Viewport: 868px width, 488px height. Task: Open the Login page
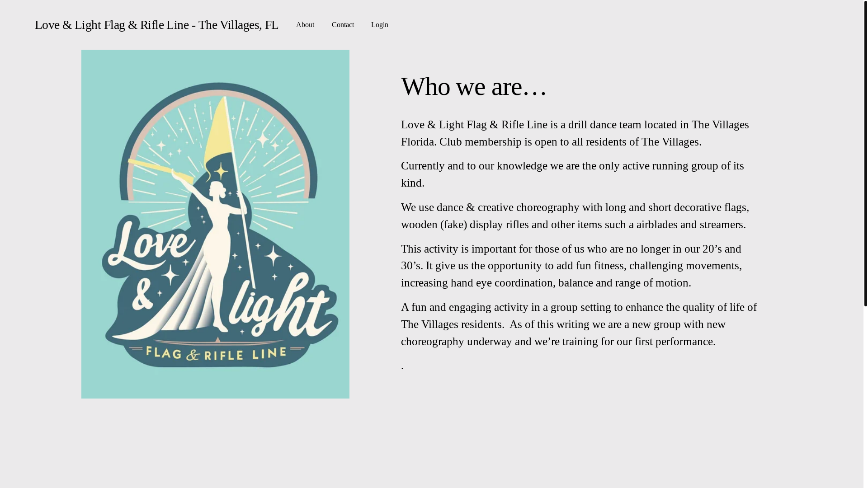coord(380,25)
